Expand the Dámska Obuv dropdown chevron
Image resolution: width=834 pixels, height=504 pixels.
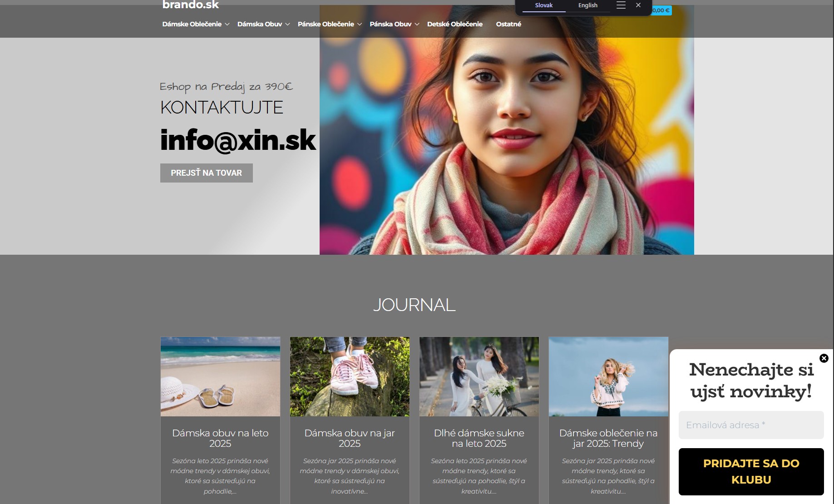point(287,25)
